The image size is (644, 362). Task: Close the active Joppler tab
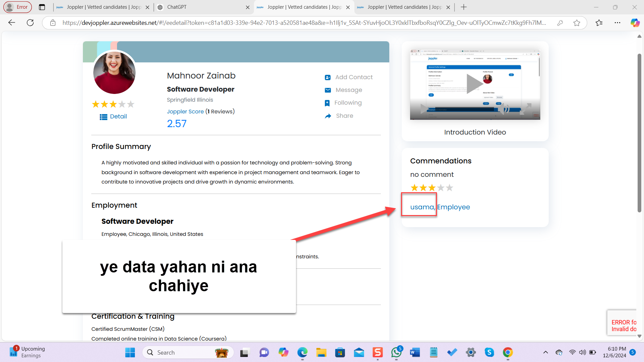click(348, 7)
